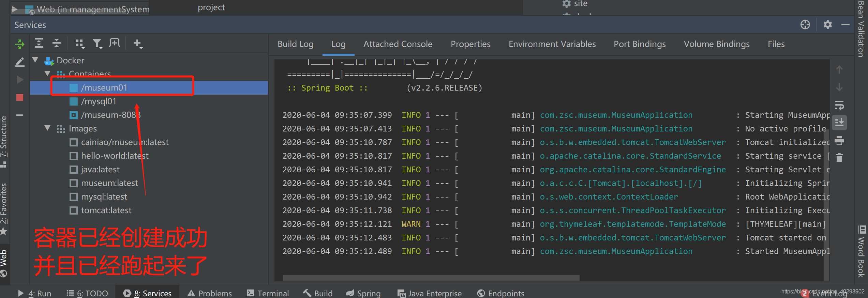Toggle soft-wrap icon in log console
This screenshot has height=298, width=868.
coord(839,105)
